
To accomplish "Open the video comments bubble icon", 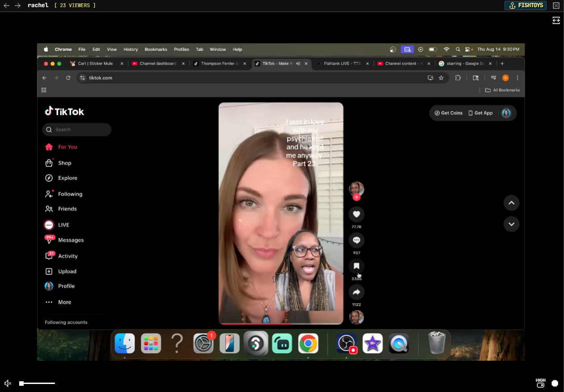I will (356, 240).
